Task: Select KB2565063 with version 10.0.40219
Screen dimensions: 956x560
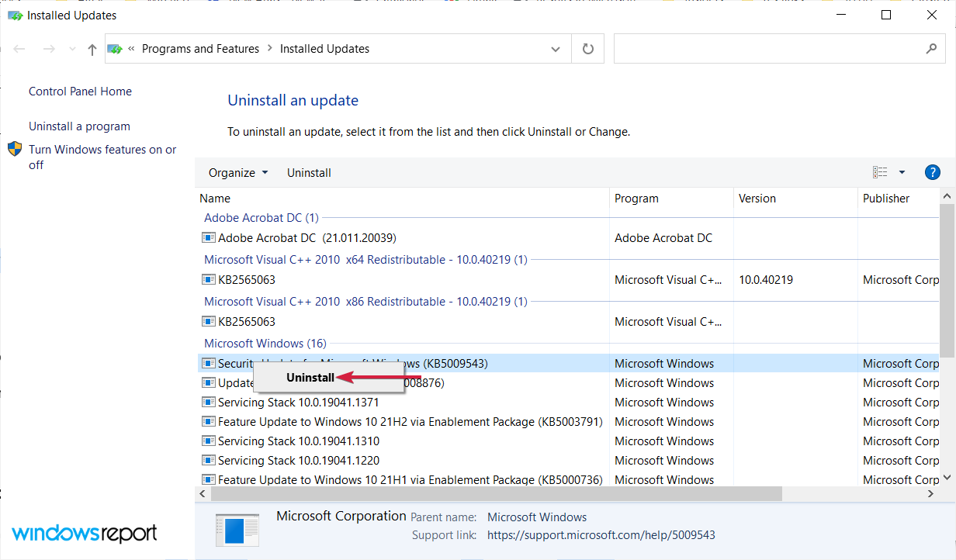Action: coord(247,280)
